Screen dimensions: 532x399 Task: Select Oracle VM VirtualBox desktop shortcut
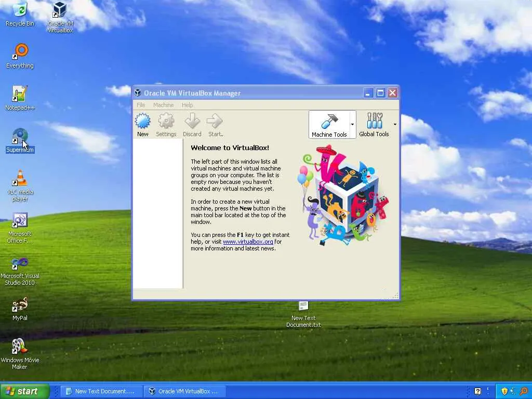tap(60, 17)
